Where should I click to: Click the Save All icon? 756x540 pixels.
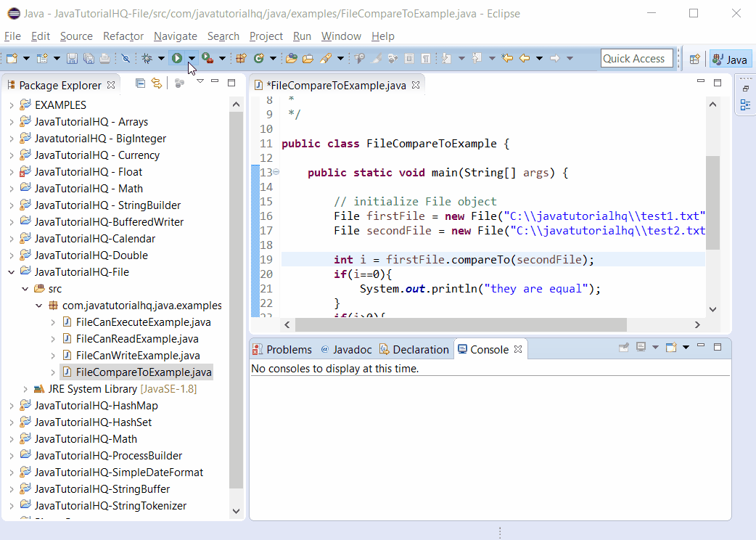click(x=87, y=58)
